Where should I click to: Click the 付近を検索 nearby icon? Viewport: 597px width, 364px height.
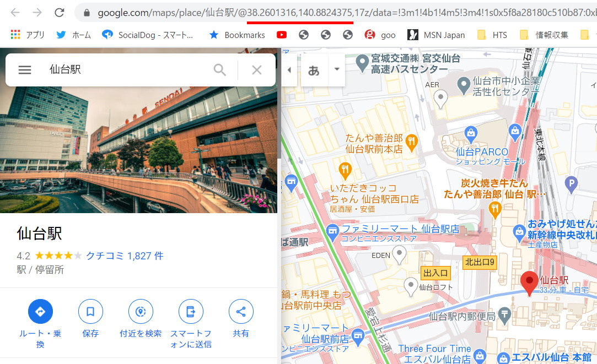pos(141,312)
